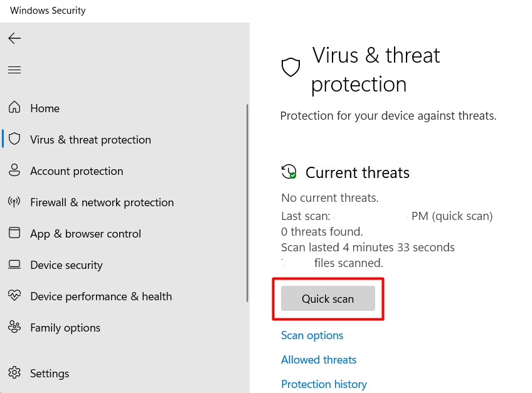Click the Home house icon
The image size is (532, 393).
14,108
